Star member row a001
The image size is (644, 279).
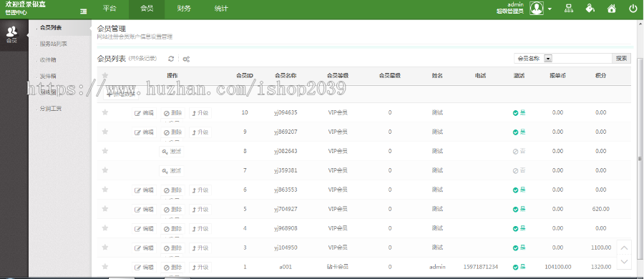coord(105,267)
